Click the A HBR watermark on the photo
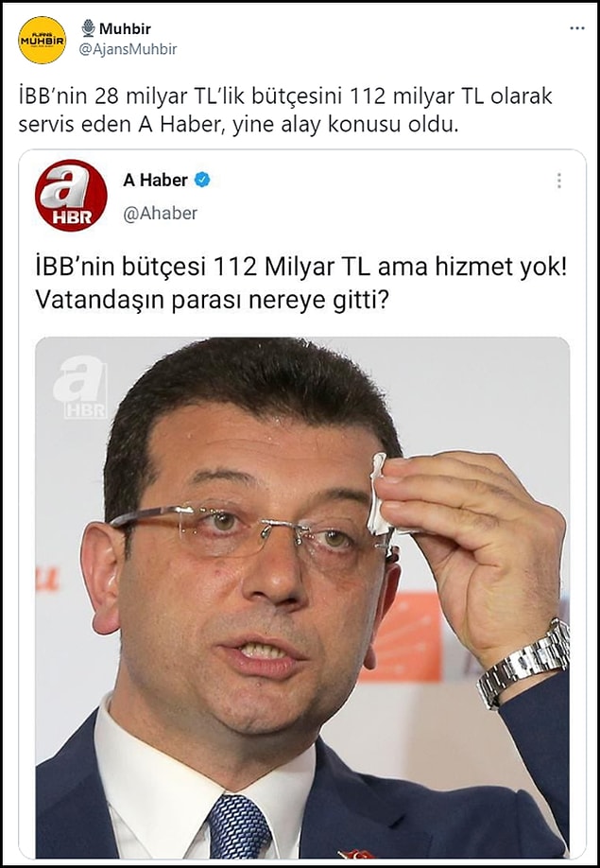 79,387
